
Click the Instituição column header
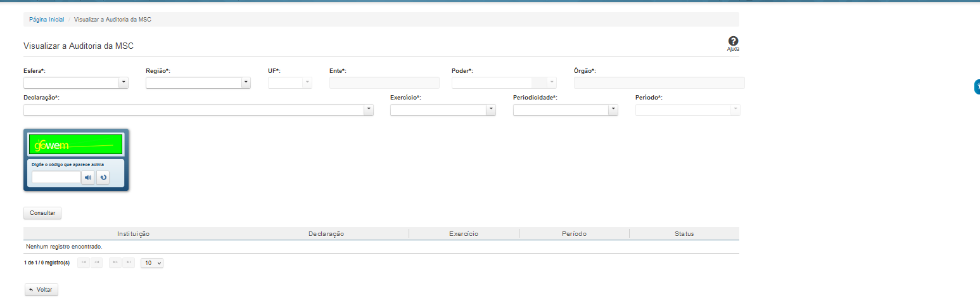133,234
